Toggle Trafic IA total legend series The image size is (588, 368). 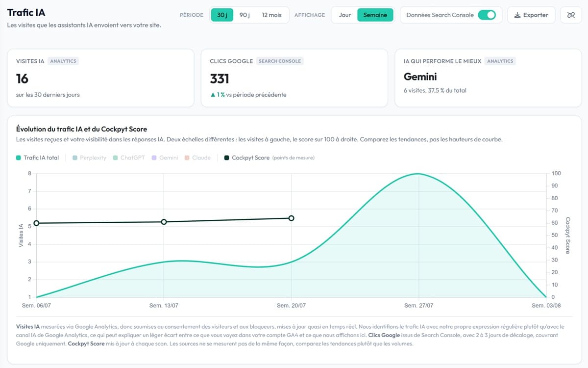[x=38, y=158]
